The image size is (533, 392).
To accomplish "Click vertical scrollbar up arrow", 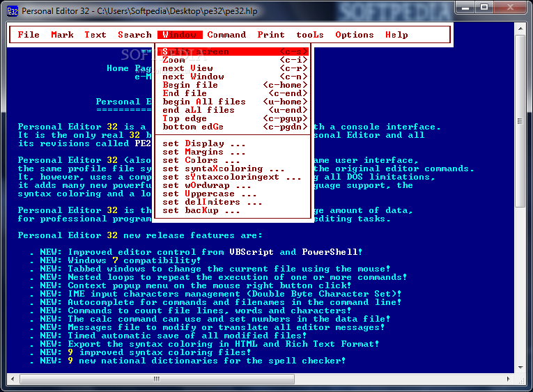I will point(520,29).
